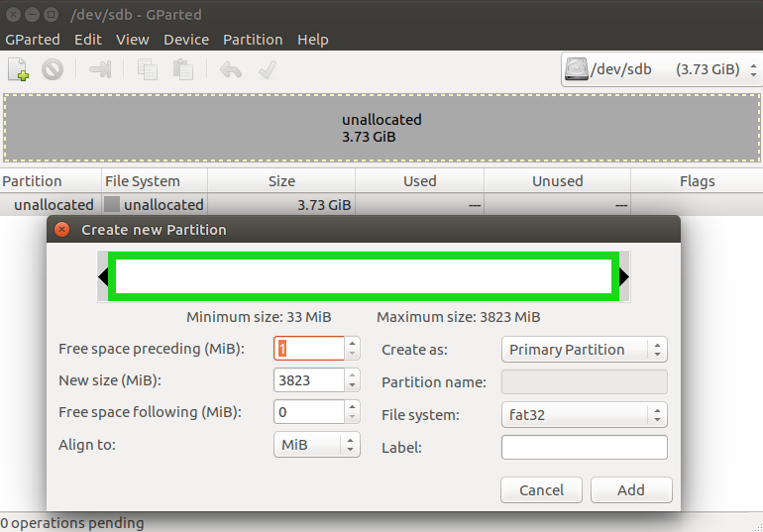Grab the left partition resize handle arrow
The width and height of the screenshot is (763, 532).
click(x=103, y=275)
